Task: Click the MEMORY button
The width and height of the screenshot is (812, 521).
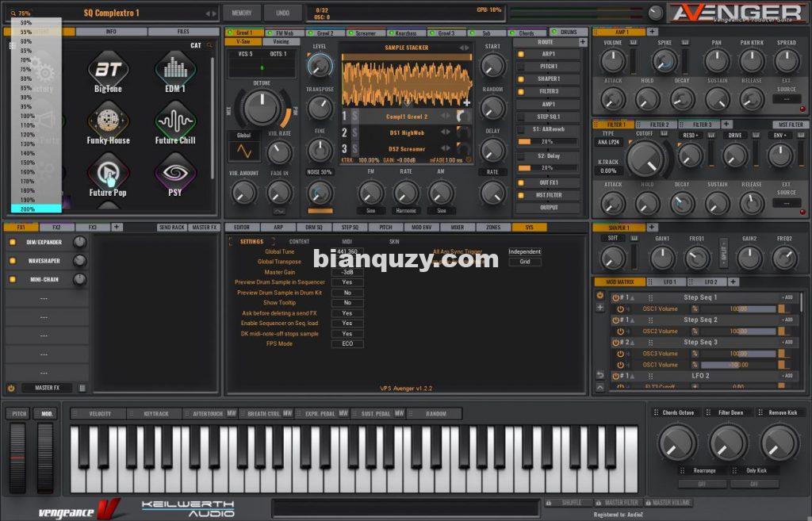Action: click(x=241, y=13)
